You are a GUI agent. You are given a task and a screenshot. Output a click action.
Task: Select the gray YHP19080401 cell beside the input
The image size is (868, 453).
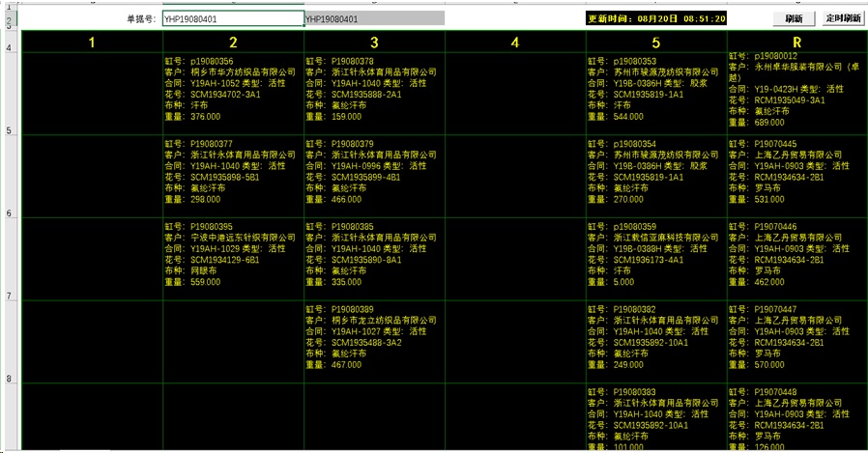[374, 18]
